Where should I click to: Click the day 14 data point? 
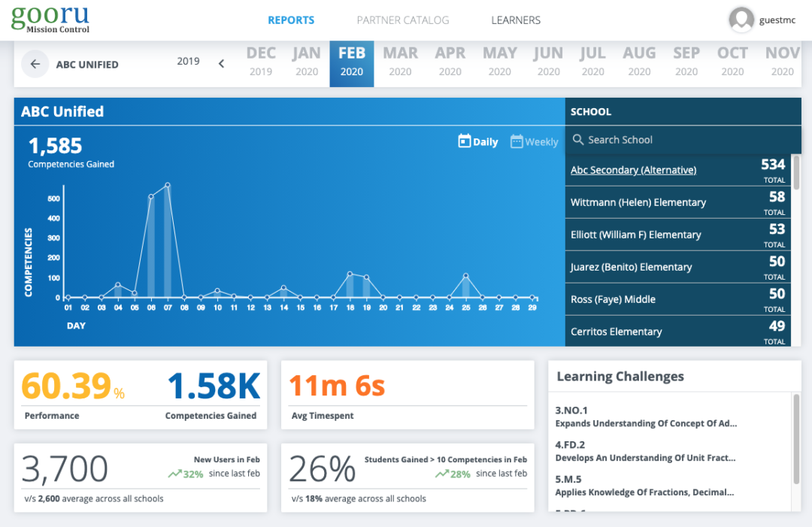point(283,287)
